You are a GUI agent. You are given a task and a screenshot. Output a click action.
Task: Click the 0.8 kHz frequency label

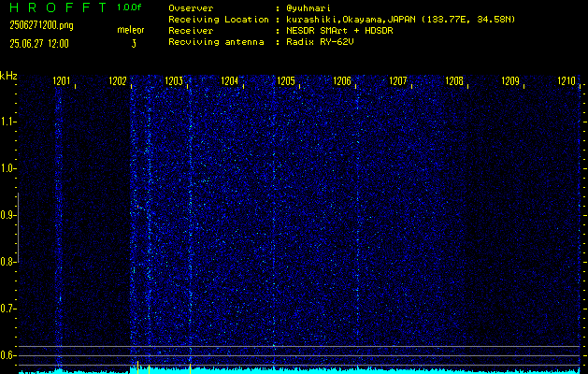click(7, 262)
